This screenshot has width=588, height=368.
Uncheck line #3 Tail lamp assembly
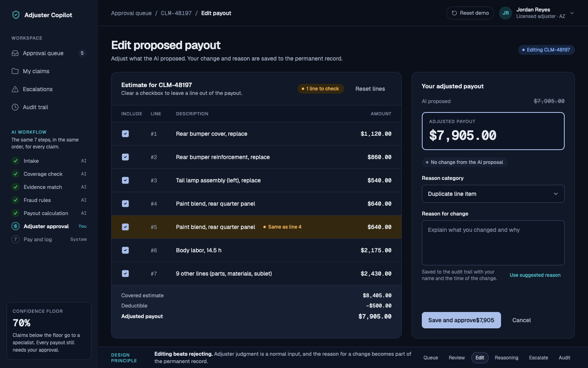pos(125,180)
